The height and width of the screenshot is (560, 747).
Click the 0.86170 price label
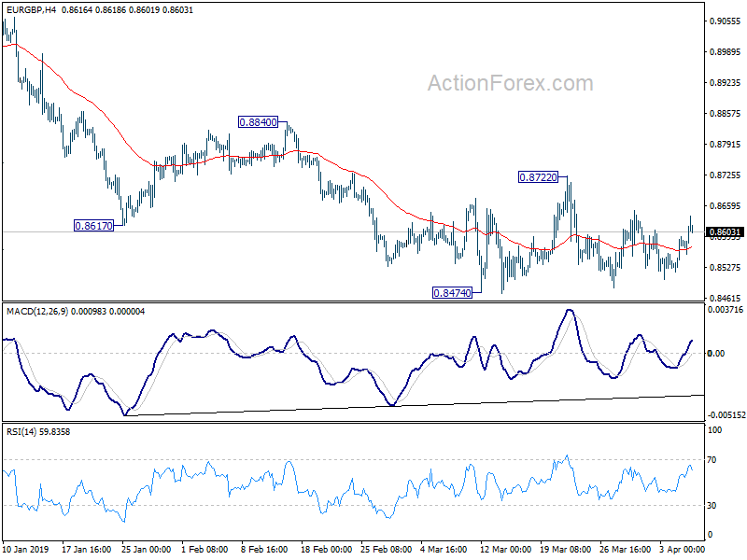(x=94, y=226)
